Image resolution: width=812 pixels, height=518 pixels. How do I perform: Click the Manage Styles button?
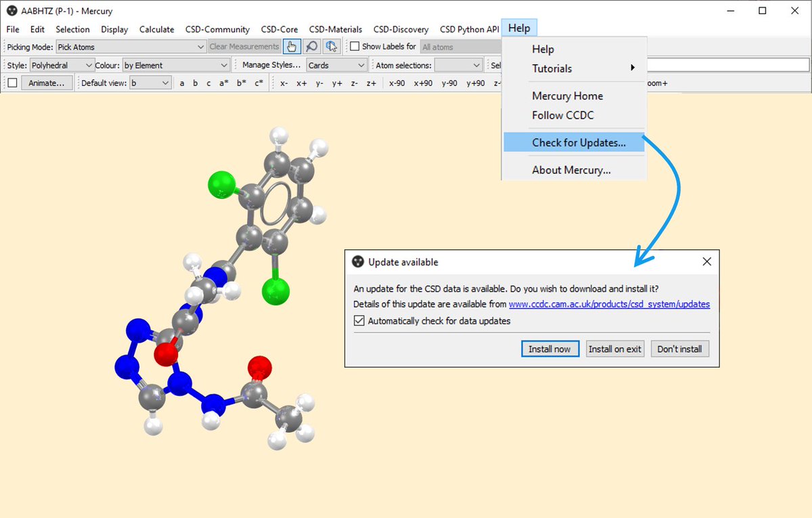coord(271,65)
